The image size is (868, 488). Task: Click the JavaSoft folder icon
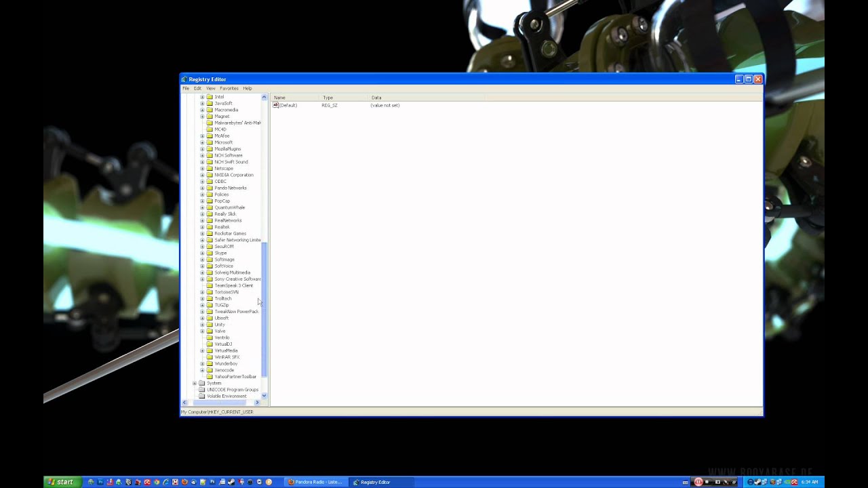210,104
